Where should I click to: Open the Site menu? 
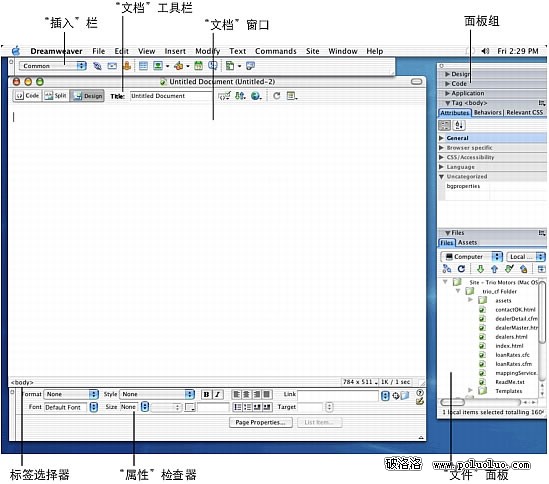point(312,51)
